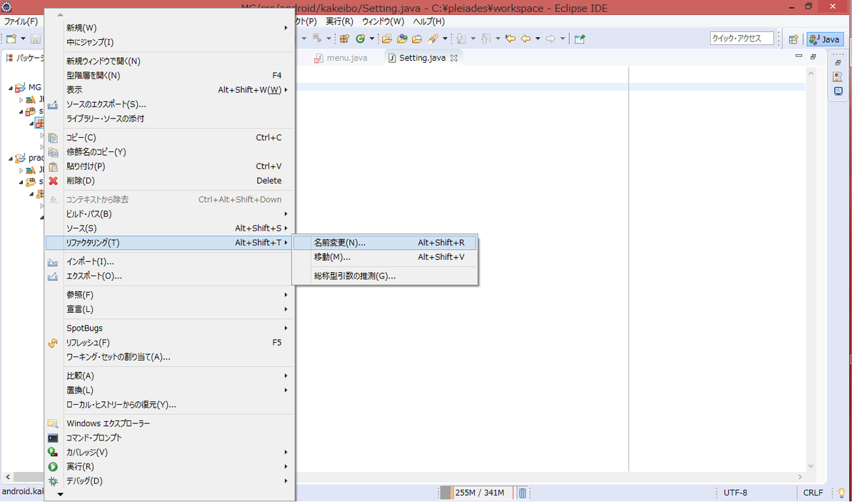Select 総称型引数の推測(G)... item
The height and width of the screenshot is (504, 857).
[x=385, y=276]
